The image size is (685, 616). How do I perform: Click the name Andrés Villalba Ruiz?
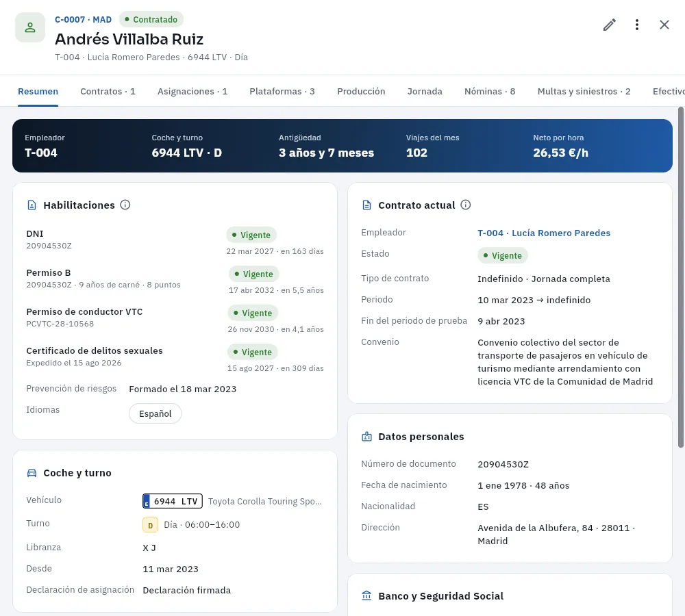pos(129,39)
